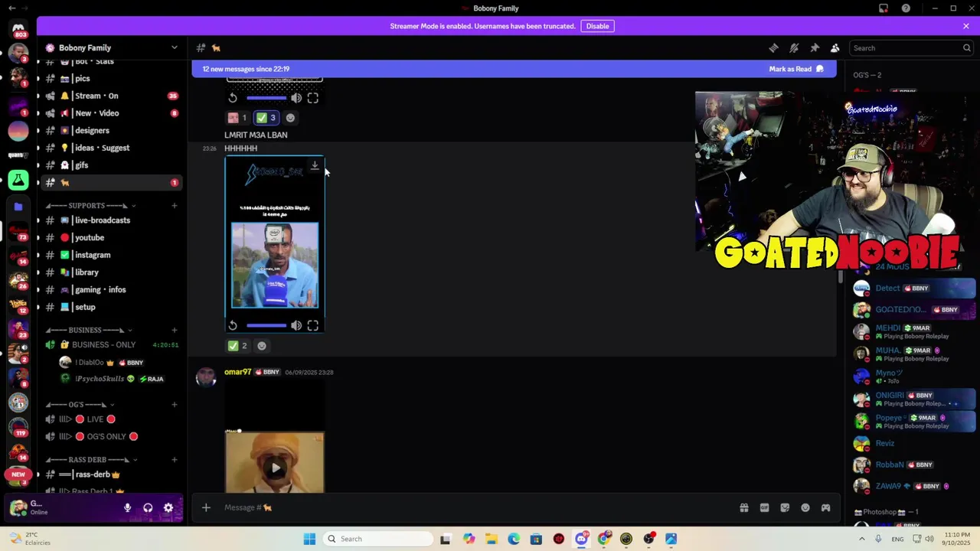980x551 pixels.
Task: Open the Discord help question-mark icon
Action: pyautogui.click(x=906, y=8)
